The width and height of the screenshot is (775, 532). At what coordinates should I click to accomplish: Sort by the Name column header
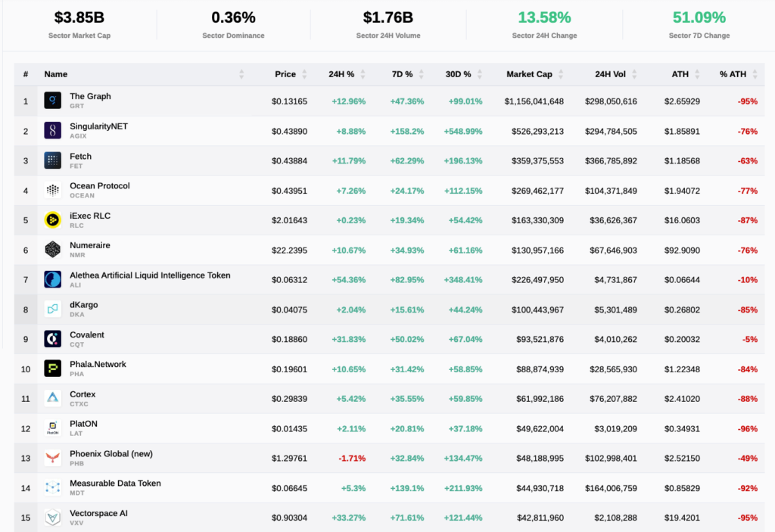click(x=56, y=74)
